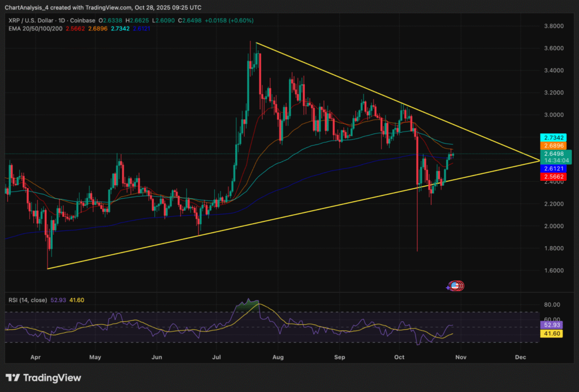Click the 3.0000 price axis tick
Image resolution: width=579 pixels, height=392 pixels.
click(554, 115)
